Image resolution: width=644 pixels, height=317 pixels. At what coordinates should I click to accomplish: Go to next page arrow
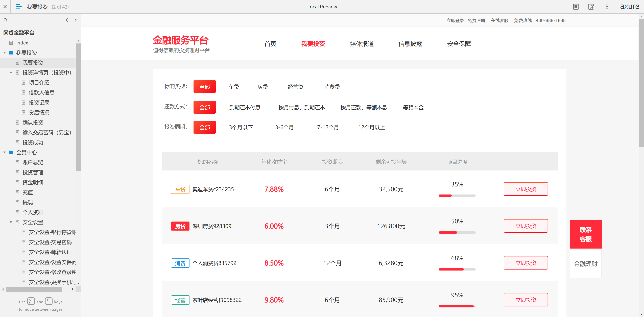[76, 20]
